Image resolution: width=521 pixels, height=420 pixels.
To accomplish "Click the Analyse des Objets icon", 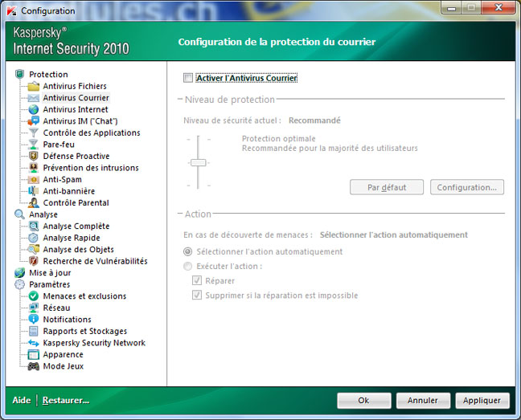I will [x=34, y=250].
